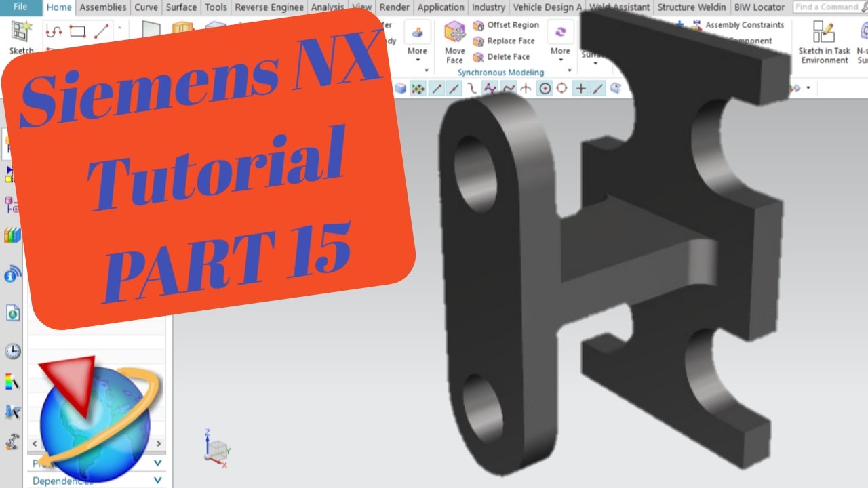Image resolution: width=868 pixels, height=488 pixels.
Task: Select the Profile curve tool
Action: (x=54, y=31)
